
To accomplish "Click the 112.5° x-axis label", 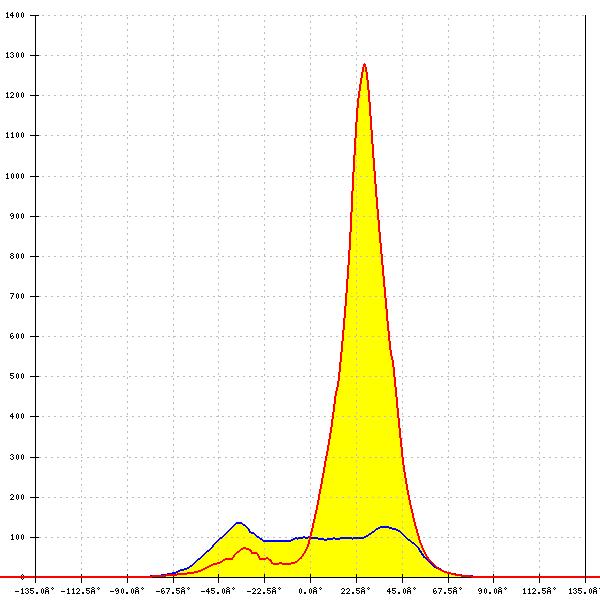I will [x=539, y=591].
